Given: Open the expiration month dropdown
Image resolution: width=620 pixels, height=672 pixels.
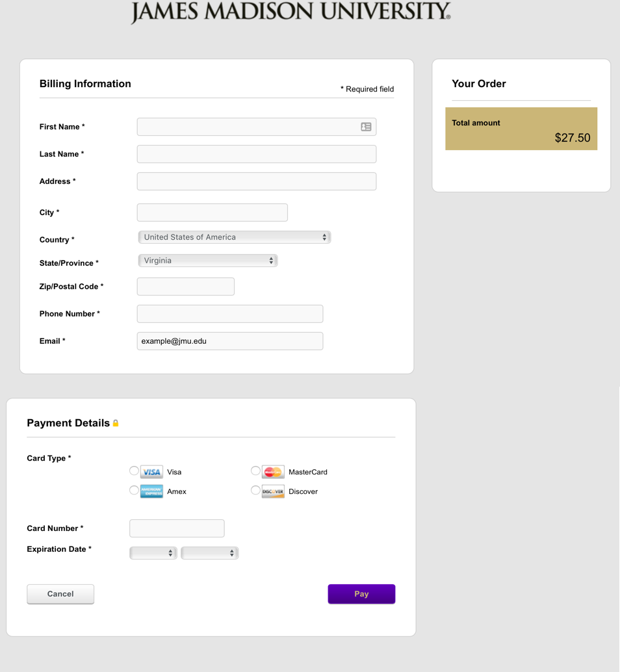Looking at the screenshot, I should coord(153,553).
